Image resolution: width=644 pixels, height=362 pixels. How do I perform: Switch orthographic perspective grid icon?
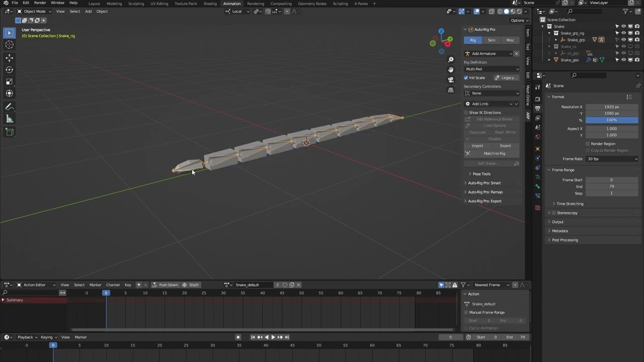pyautogui.click(x=451, y=90)
